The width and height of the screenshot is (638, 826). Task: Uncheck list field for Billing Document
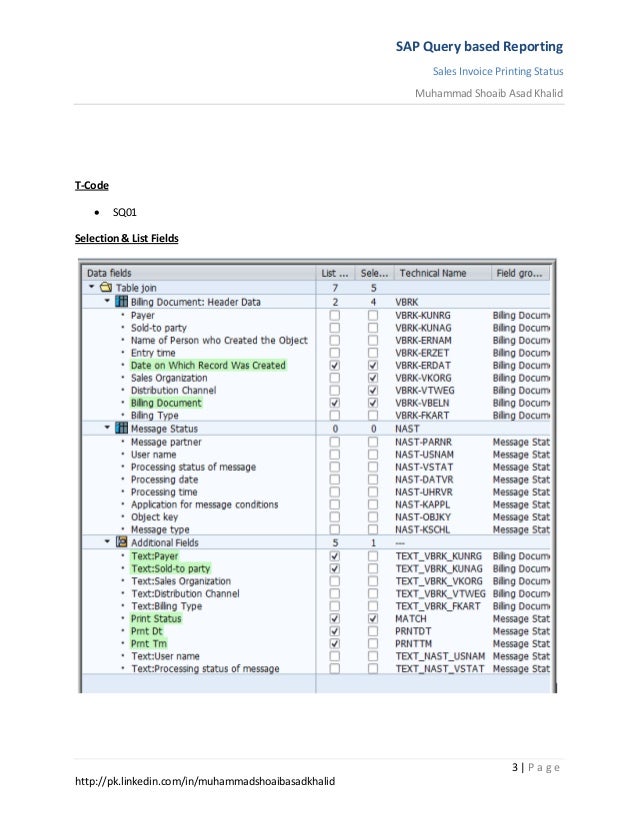coord(335,403)
